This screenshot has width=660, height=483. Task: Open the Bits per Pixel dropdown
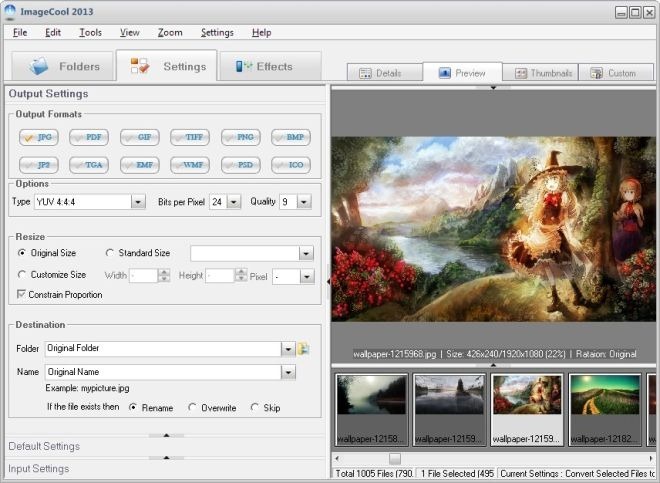(x=234, y=202)
